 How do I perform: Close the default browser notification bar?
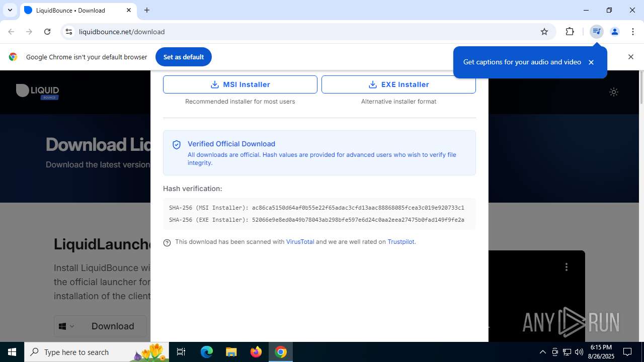pyautogui.click(x=630, y=57)
